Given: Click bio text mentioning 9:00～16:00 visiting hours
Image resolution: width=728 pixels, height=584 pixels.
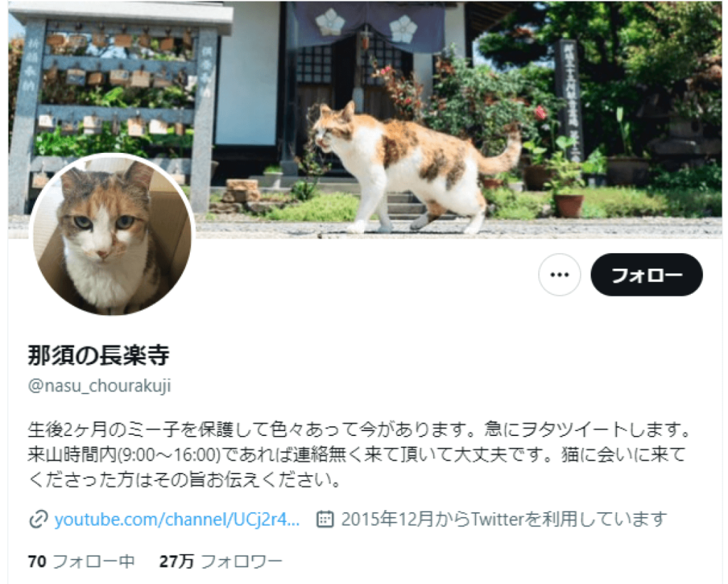Looking at the screenshot, I should [x=357, y=455].
